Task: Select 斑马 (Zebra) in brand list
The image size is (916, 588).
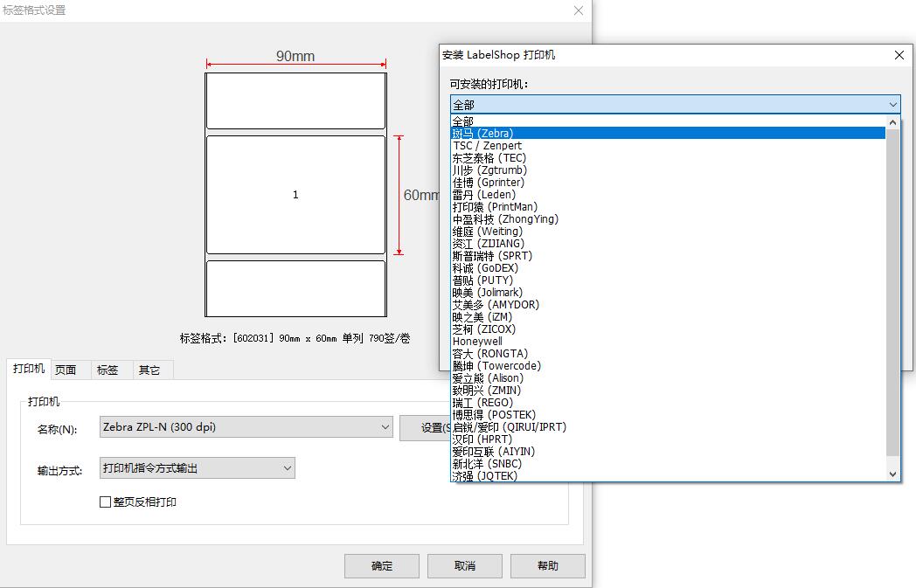Action: tap(483, 134)
